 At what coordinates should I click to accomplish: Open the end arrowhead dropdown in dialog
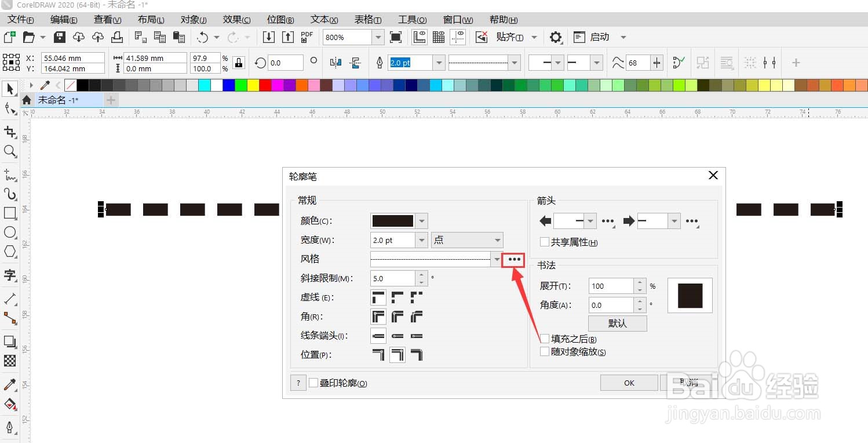pos(674,221)
